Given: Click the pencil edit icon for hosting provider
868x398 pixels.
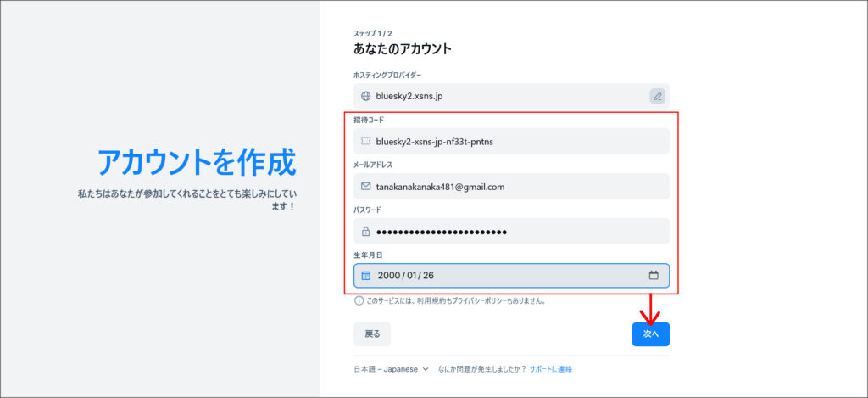Looking at the screenshot, I should point(657,96).
